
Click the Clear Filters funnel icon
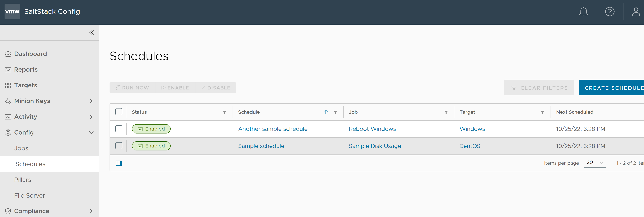click(514, 87)
